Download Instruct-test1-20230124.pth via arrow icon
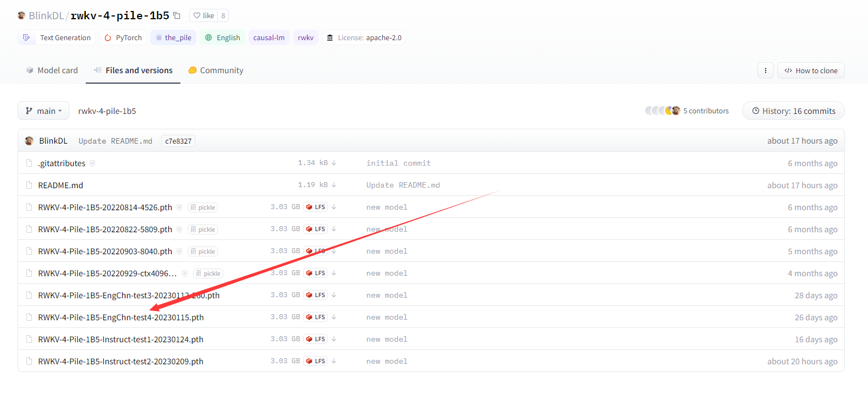Screen dimensions: 868x405 [x=334, y=339]
